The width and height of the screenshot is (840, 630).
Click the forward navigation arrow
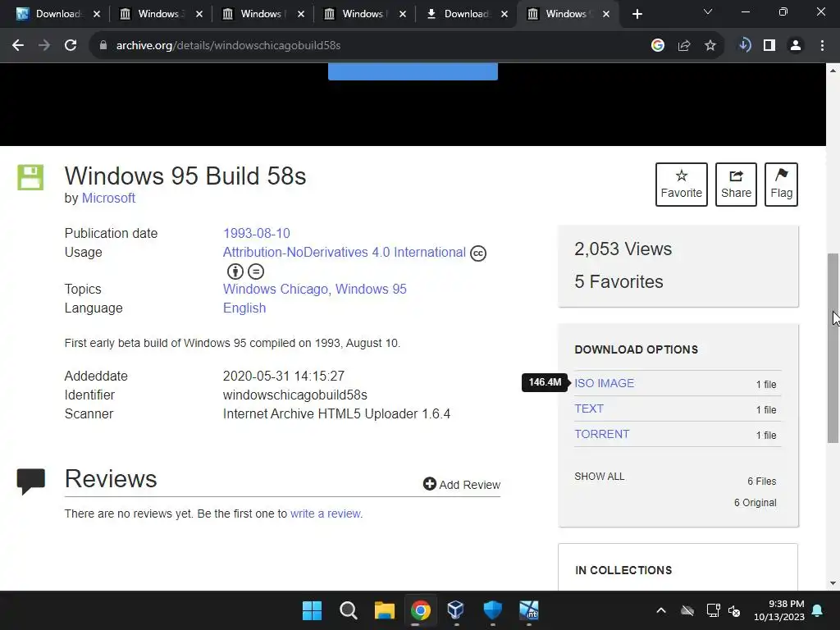44,46
